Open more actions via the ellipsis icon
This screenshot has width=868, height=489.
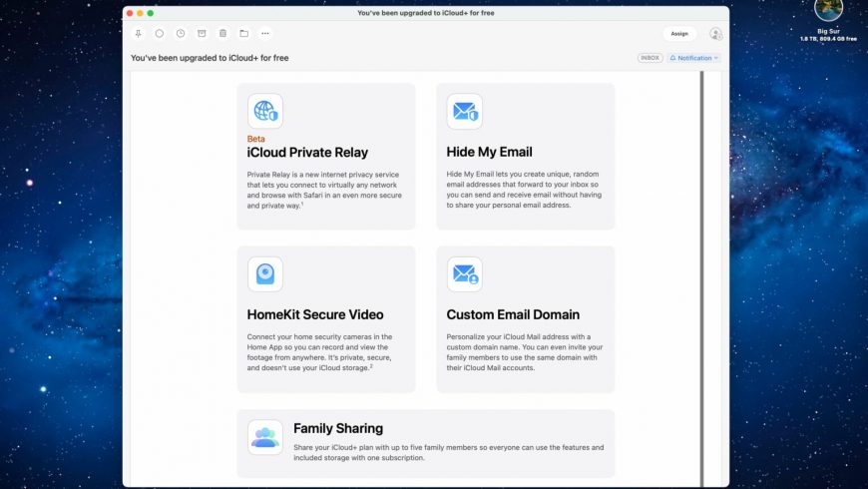click(265, 33)
